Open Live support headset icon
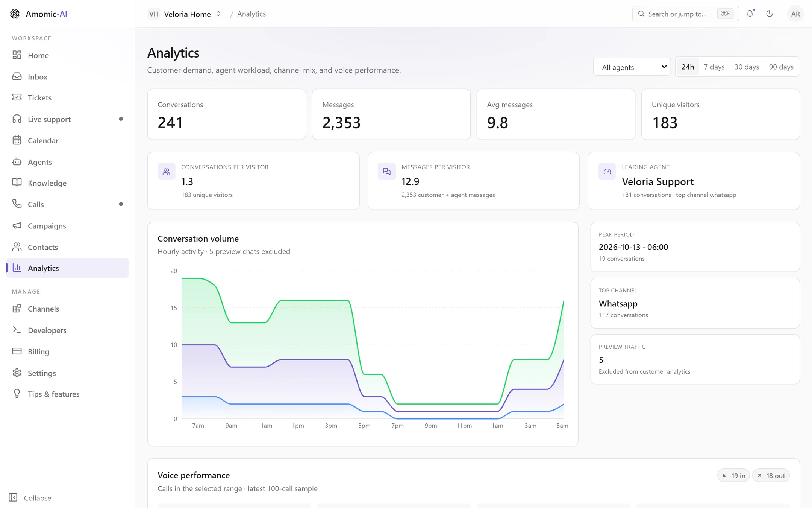The image size is (812, 508). (x=17, y=119)
